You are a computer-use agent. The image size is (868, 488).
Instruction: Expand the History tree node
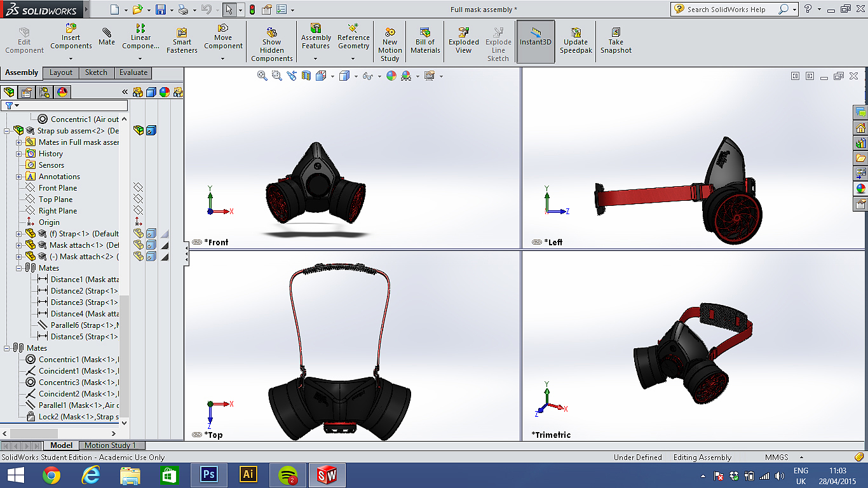coord(19,154)
